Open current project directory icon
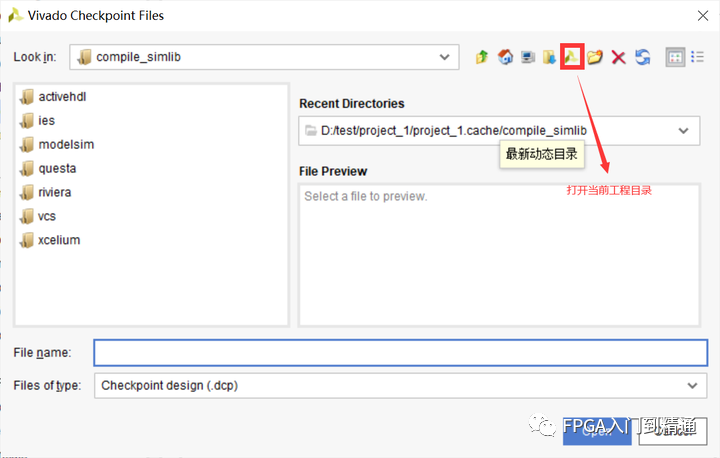 [572, 57]
